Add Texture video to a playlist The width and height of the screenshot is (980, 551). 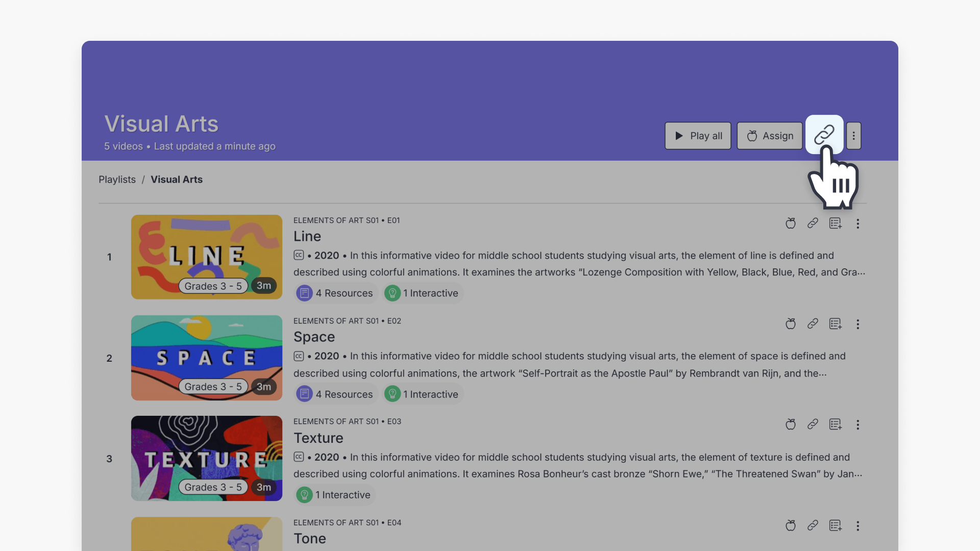(835, 424)
